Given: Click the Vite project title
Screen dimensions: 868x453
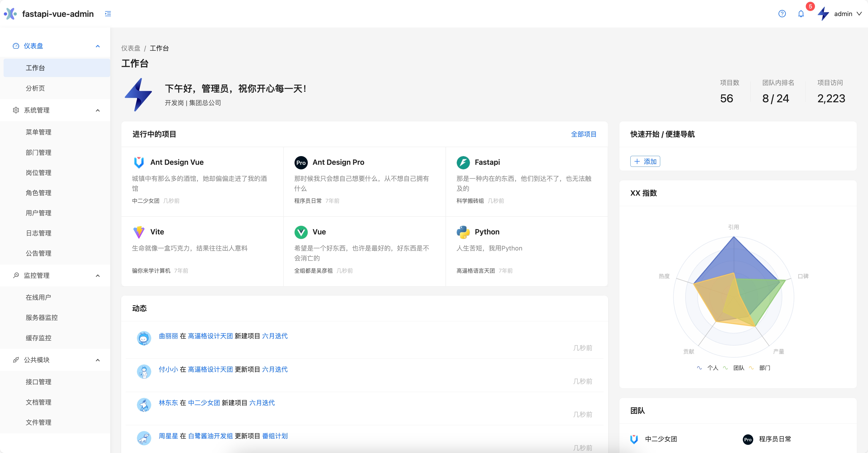Looking at the screenshot, I should [157, 232].
